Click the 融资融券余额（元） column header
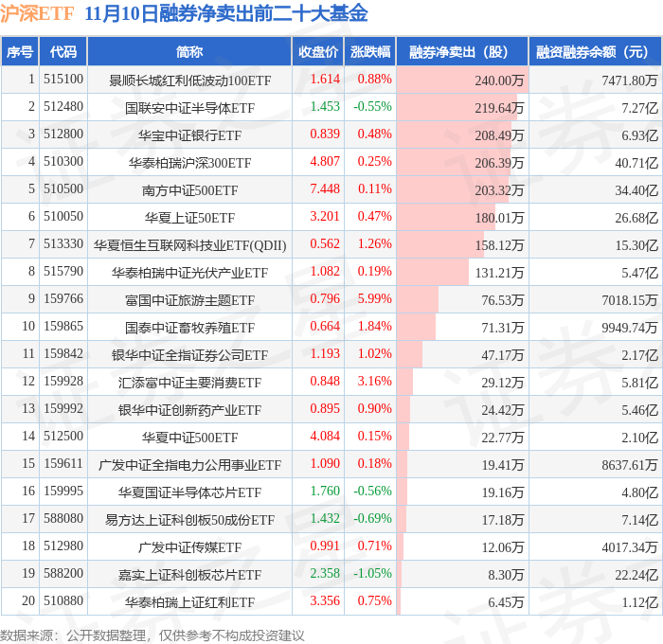 point(595,51)
